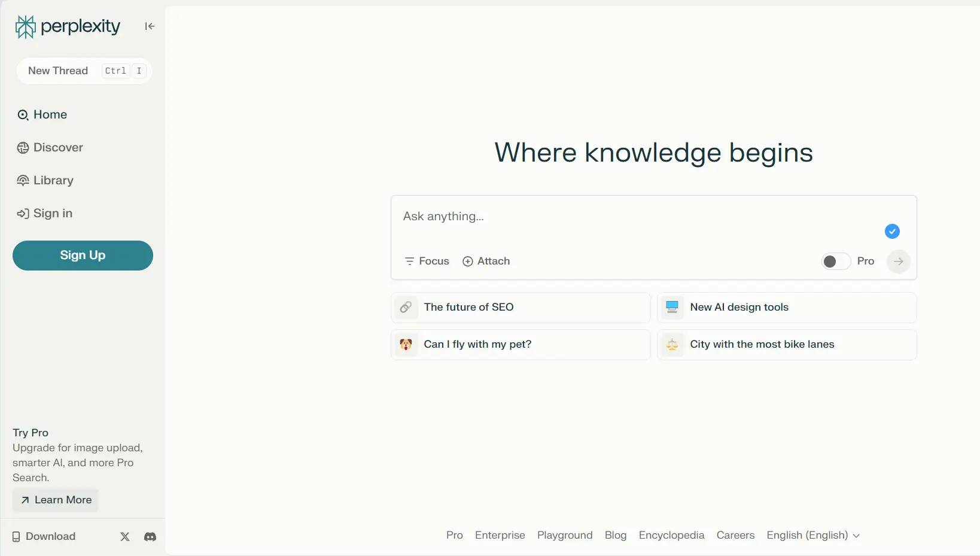Select Sign in from the sidebar
Image resolution: width=980 pixels, height=556 pixels.
click(x=44, y=214)
